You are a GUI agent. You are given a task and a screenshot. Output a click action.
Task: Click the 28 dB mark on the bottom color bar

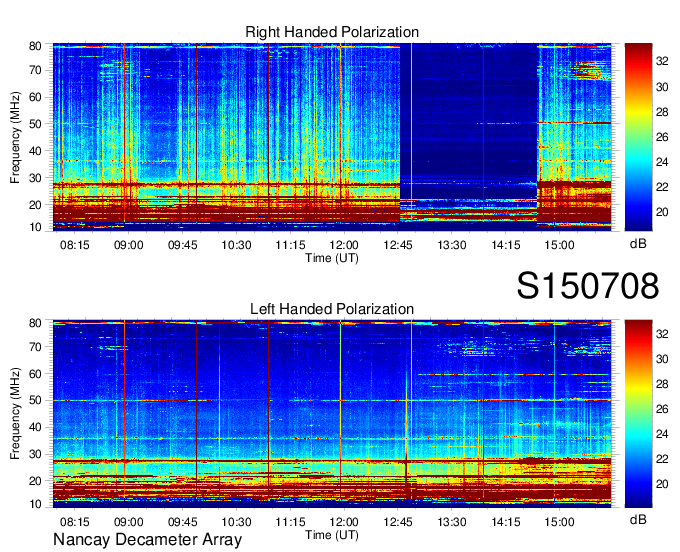click(x=662, y=384)
